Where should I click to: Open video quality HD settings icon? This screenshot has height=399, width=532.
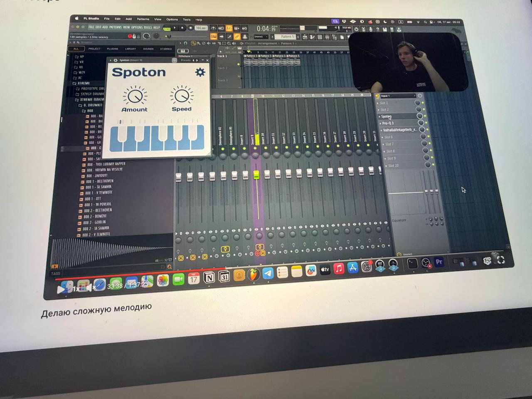488,261
